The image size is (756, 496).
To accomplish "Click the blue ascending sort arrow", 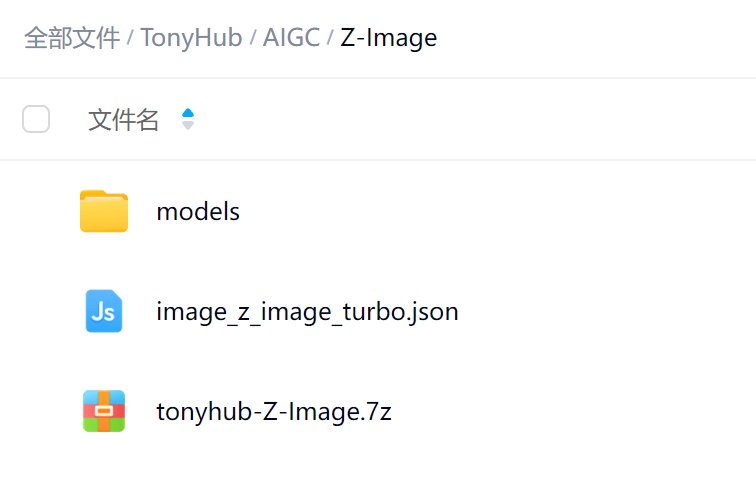I will [x=188, y=114].
